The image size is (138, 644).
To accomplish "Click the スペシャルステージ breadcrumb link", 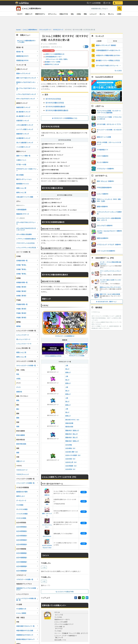I will point(45,30).
